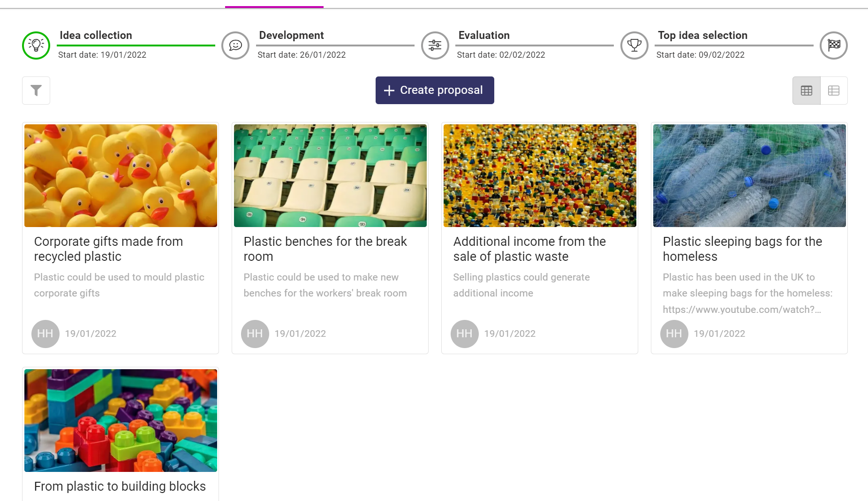
Task: Click the youtube.com link text in sleeping bags card
Action: point(742,310)
